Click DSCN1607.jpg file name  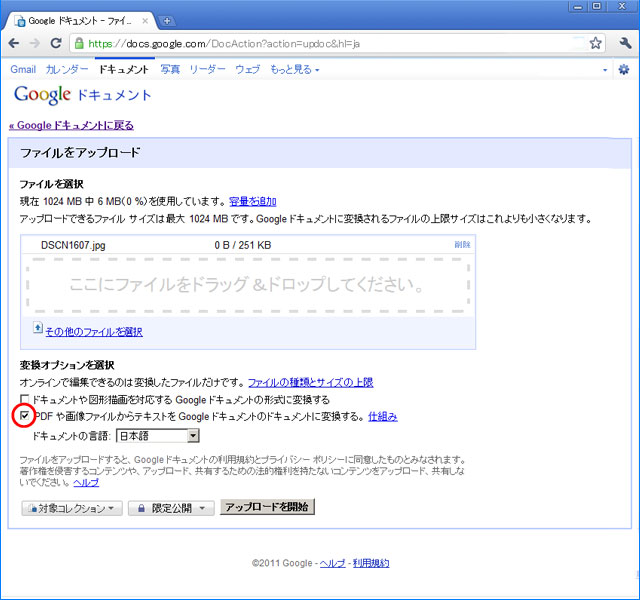coord(73,245)
